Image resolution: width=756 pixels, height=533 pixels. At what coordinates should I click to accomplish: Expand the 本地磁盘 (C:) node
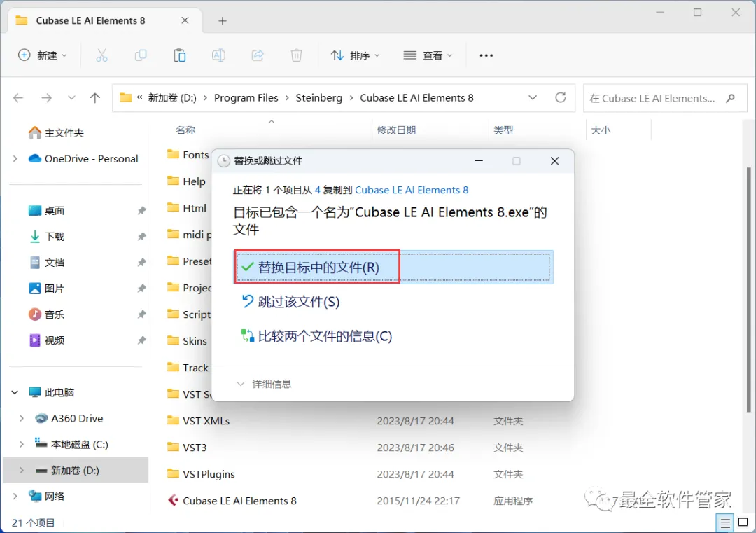click(x=21, y=445)
